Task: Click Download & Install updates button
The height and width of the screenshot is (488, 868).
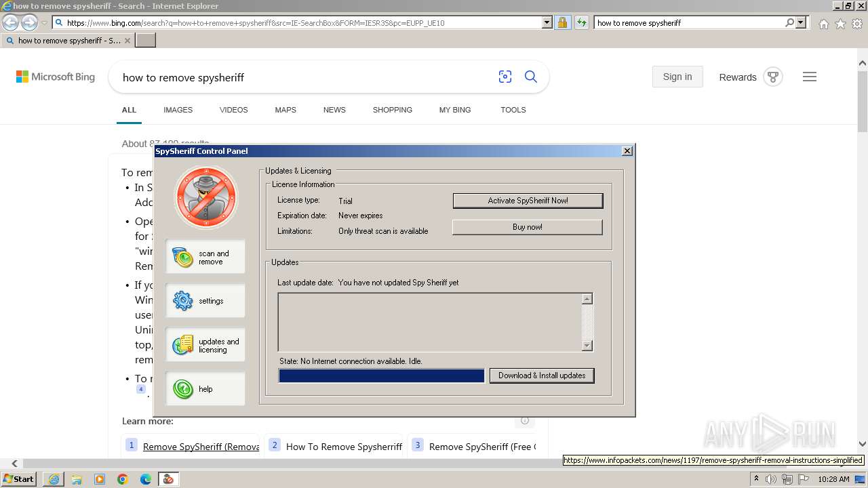Action: pos(542,375)
